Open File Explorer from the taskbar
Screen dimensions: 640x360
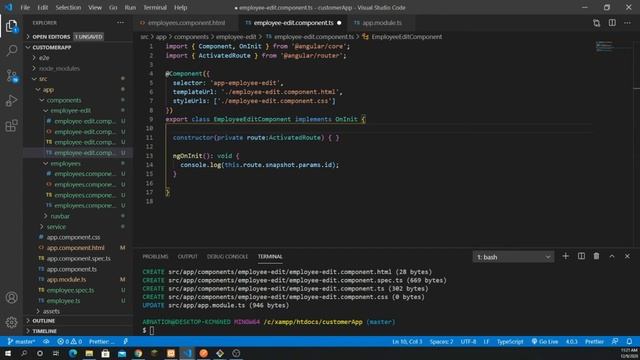(89, 353)
